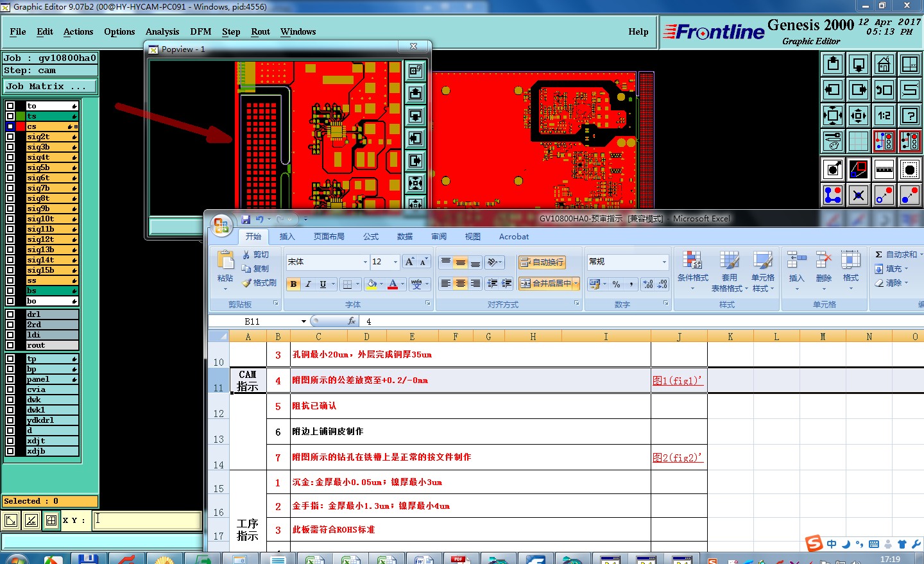Toggle visibility checkbox for layer rout
The width and height of the screenshot is (924, 564).
10,345
